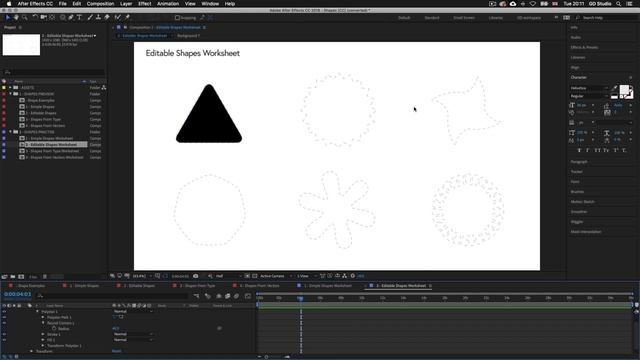This screenshot has height=360, width=640.
Task: Open the Active Camera view dropdown
Action: (275, 276)
